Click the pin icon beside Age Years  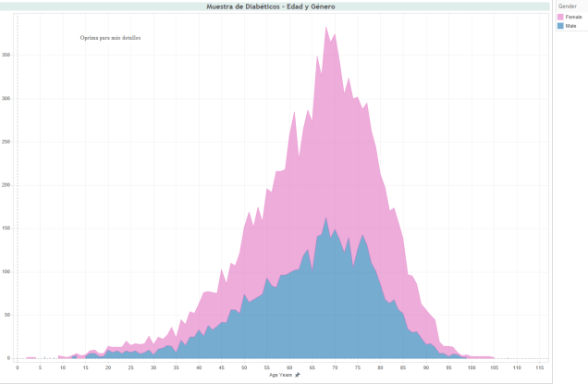pos(298,375)
